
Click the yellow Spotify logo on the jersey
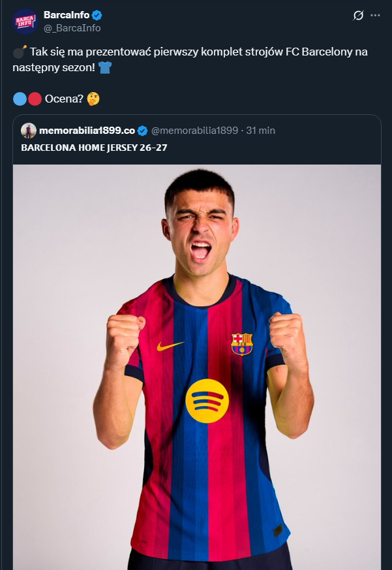coord(207,400)
